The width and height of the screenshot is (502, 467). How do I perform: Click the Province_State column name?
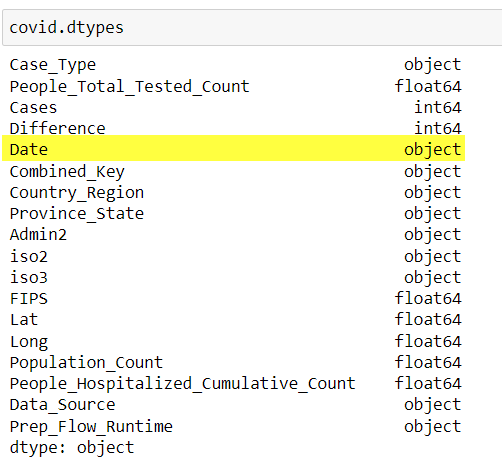tap(77, 214)
